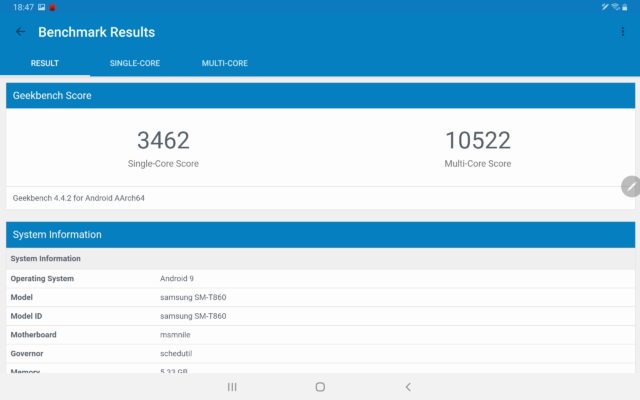Image resolution: width=640 pixels, height=400 pixels.
Task: Tap the single-core score 3462
Action: [163, 140]
